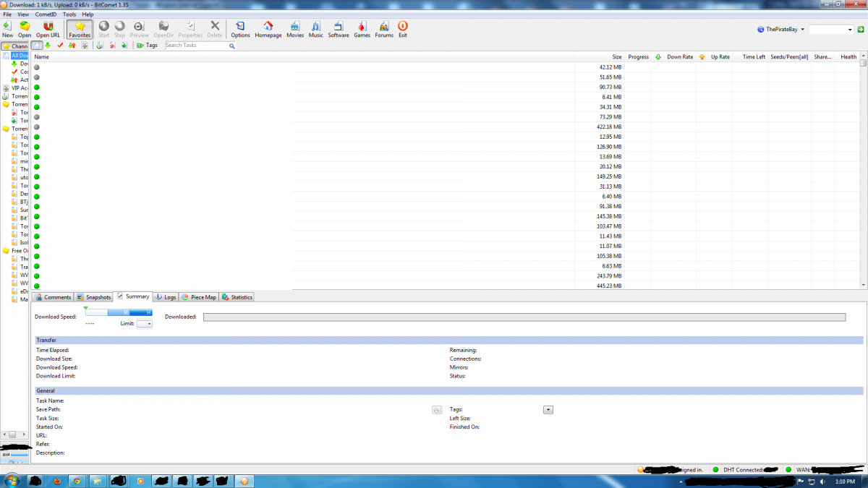Image resolution: width=868 pixels, height=488 pixels.
Task: Toggle the Favorites panel button
Action: (x=80, y=29)
